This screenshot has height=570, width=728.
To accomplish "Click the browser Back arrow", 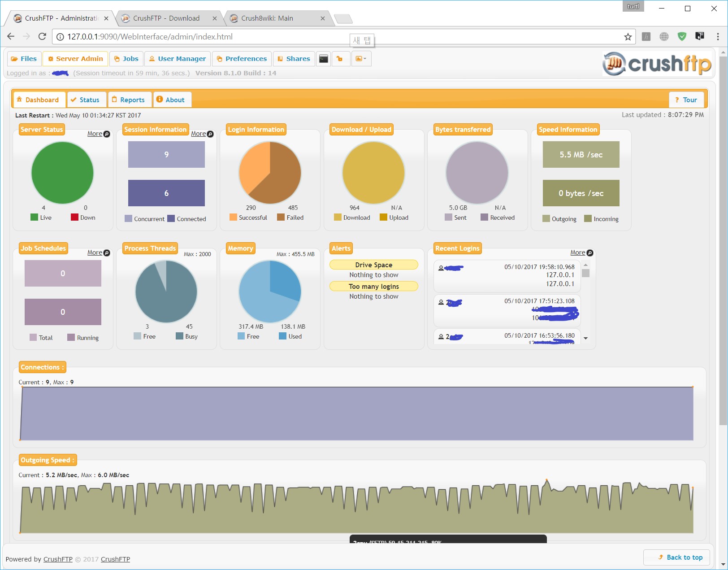I will (11, 36).
